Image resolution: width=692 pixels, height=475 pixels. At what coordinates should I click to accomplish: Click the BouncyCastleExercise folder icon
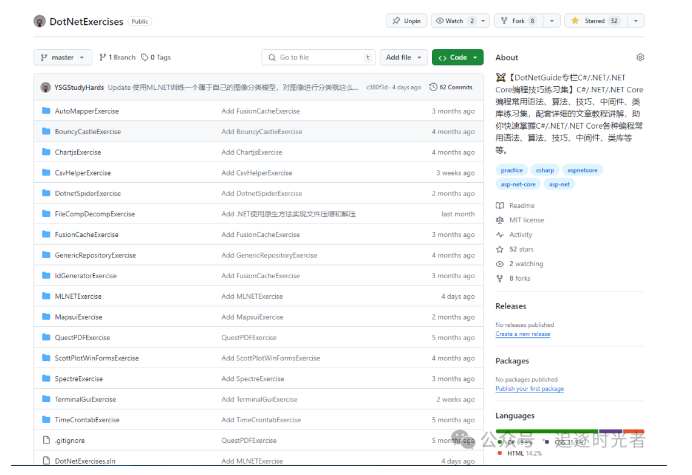point(46,131)
